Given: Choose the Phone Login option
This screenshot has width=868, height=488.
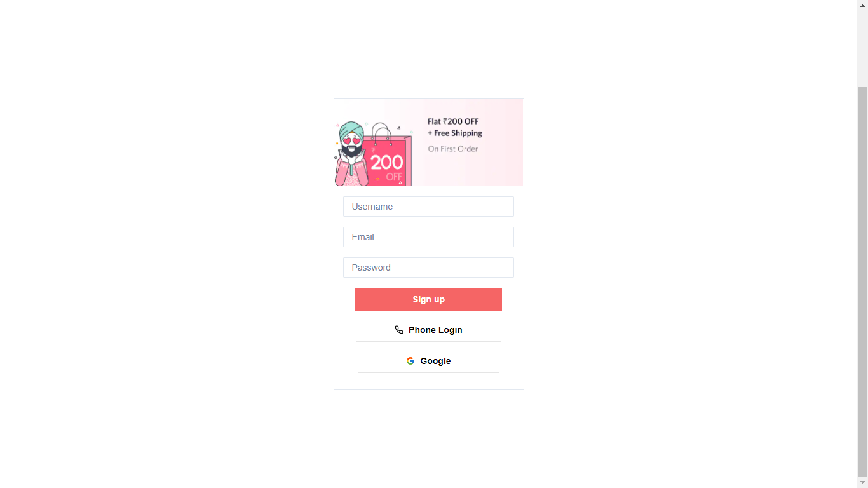Looking at the screenshot, I should click(x=428, y=330).
